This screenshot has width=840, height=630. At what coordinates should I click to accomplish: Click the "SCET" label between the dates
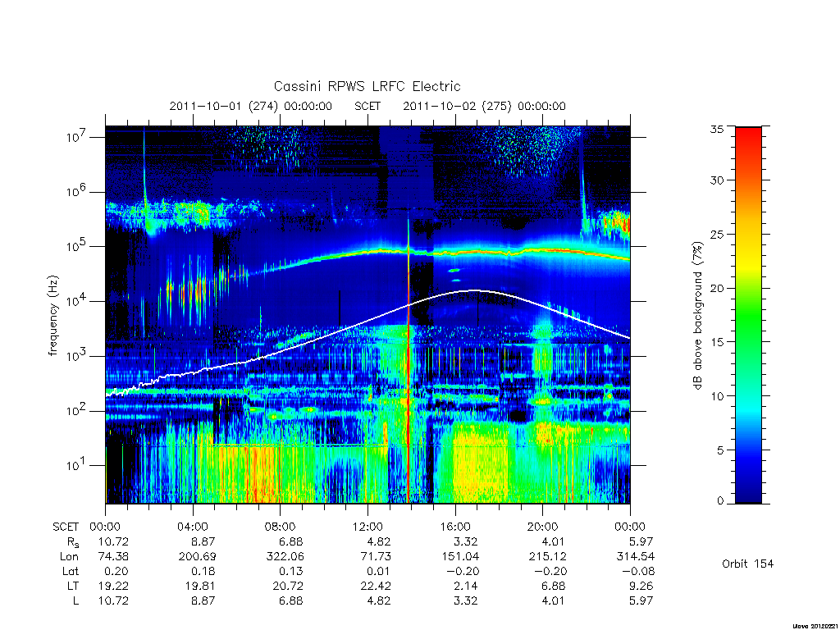tap(367, 106)
